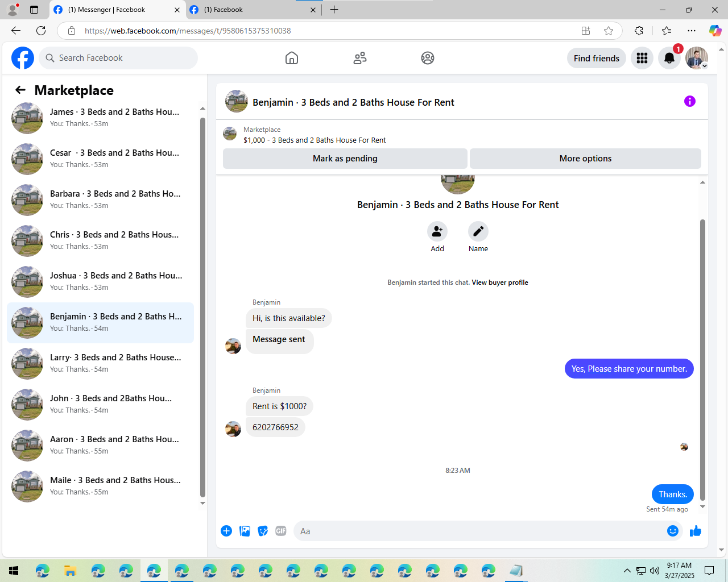Choose a sticker icon in composer
The height and width of the screenshot is (582, 728).
click(x=263, y=531)
